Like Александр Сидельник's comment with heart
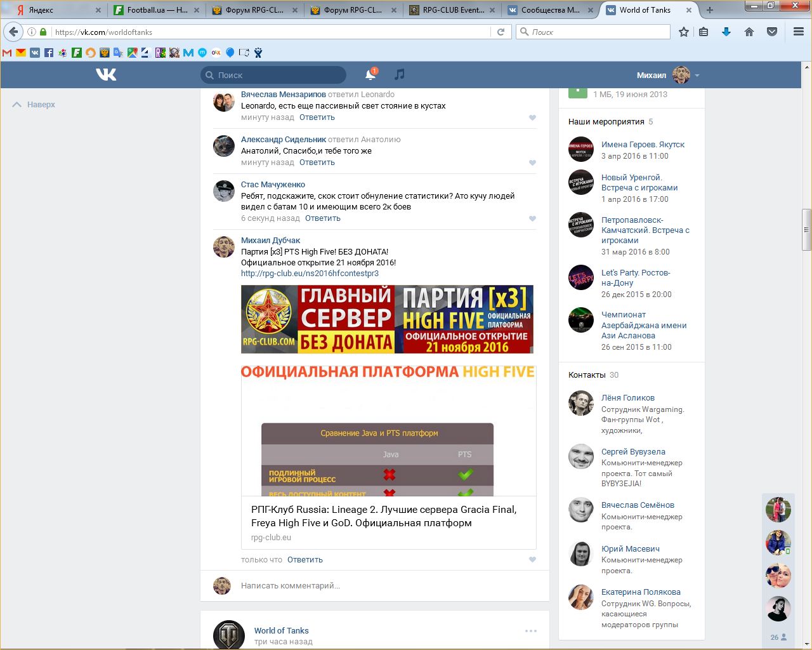This screenshot has width=812, height=650. [532, 162]
